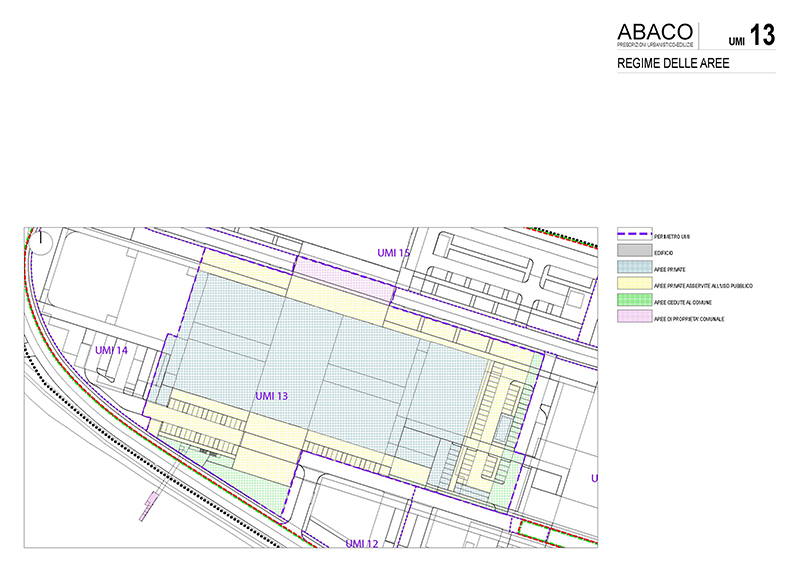Click the Perimetro UMI legend text

(x=673, y=237)
